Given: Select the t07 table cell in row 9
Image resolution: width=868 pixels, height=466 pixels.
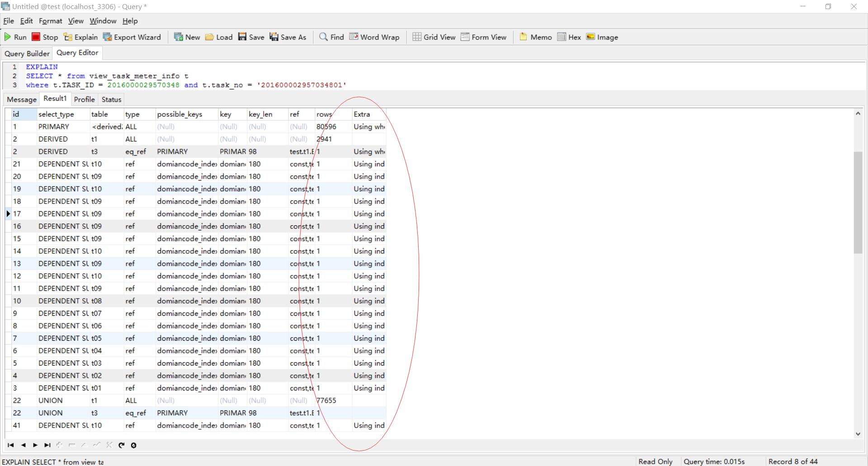Looking at the screenshot, I should tap(107, 313).
